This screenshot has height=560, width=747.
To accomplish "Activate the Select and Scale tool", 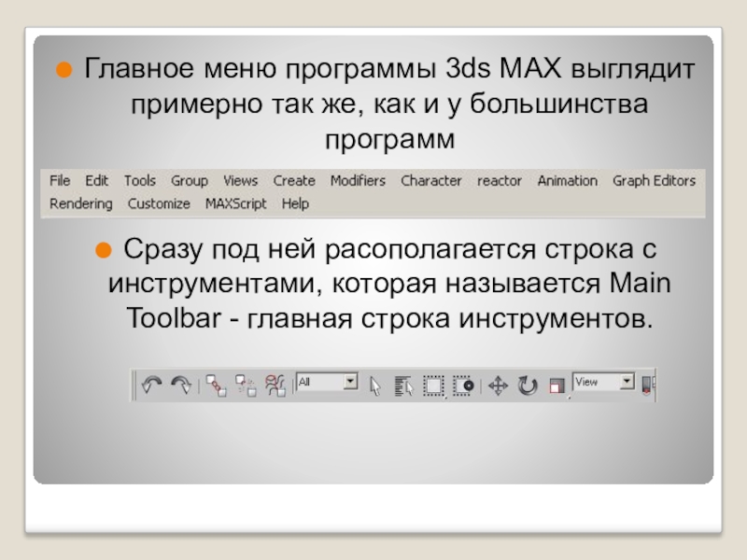I will pos(557,385).
